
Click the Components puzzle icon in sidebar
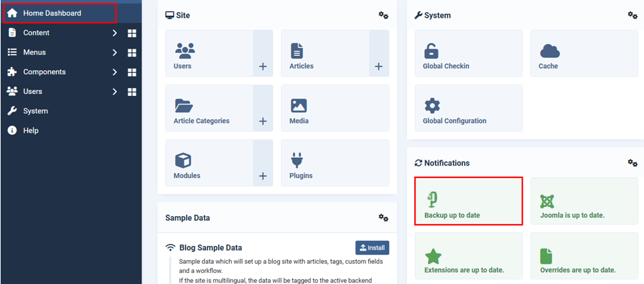coord(13,72)
